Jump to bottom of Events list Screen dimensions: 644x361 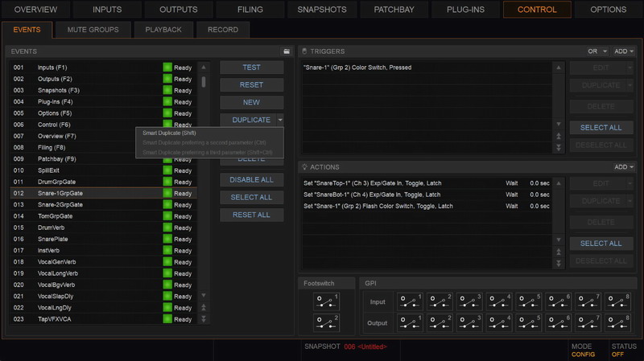click(x=204, y=319)
